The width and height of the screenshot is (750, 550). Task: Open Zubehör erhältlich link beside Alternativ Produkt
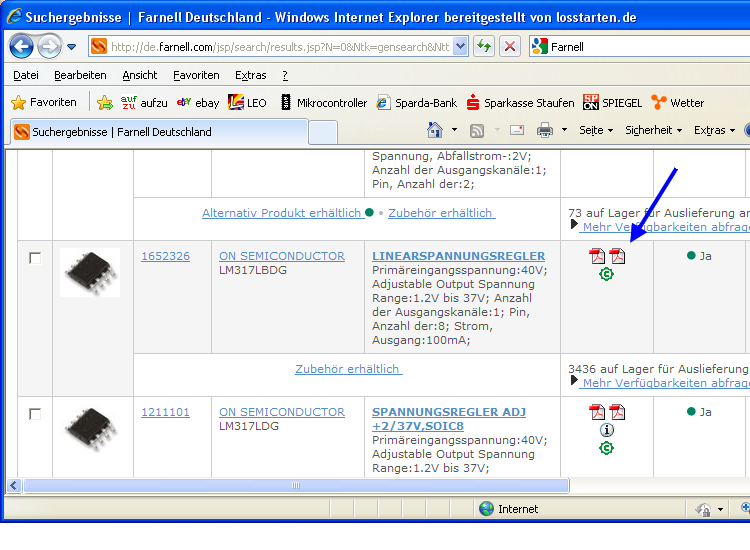[x=441, y=213]
